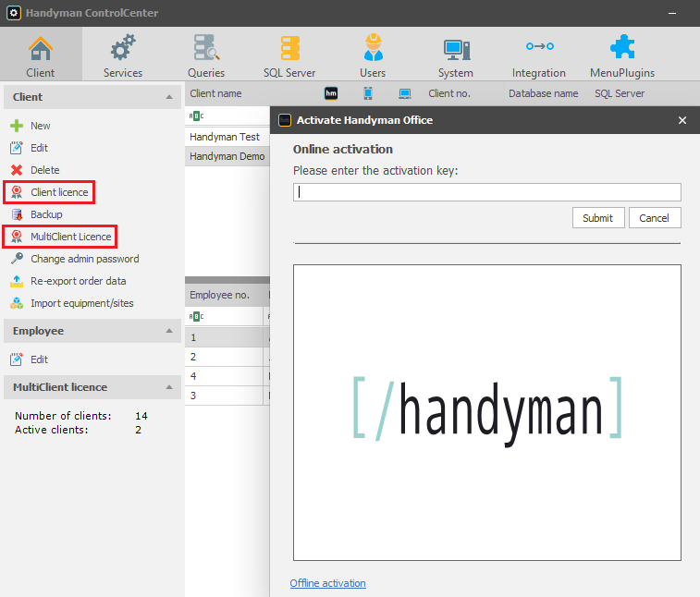
Task: Open the Integration connector icon
Action: 539,46
